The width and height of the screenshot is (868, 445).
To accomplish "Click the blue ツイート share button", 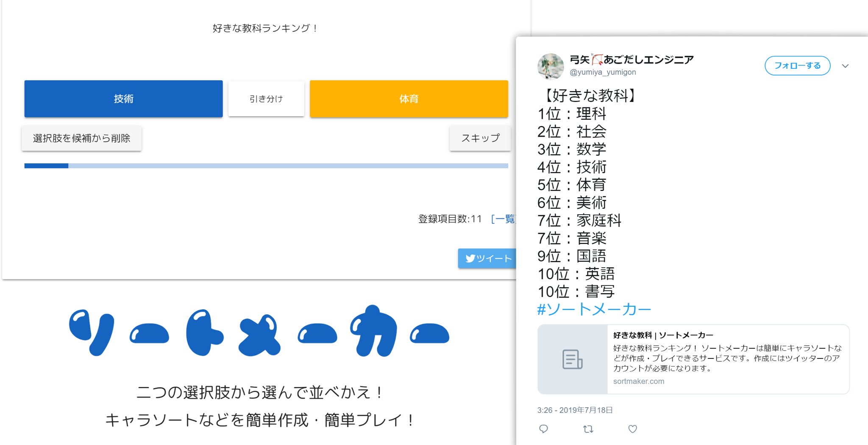I will tap(487, 258).
